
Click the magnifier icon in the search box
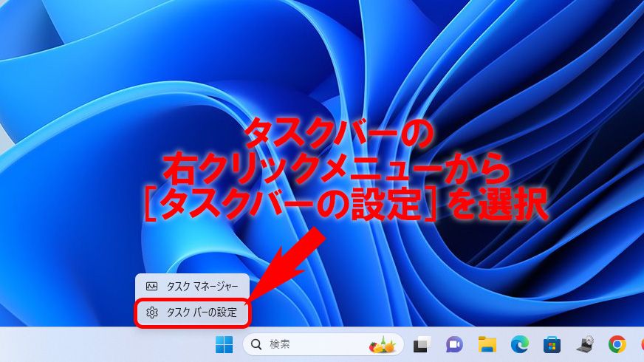pyautogui.click(x=256, y=344)
